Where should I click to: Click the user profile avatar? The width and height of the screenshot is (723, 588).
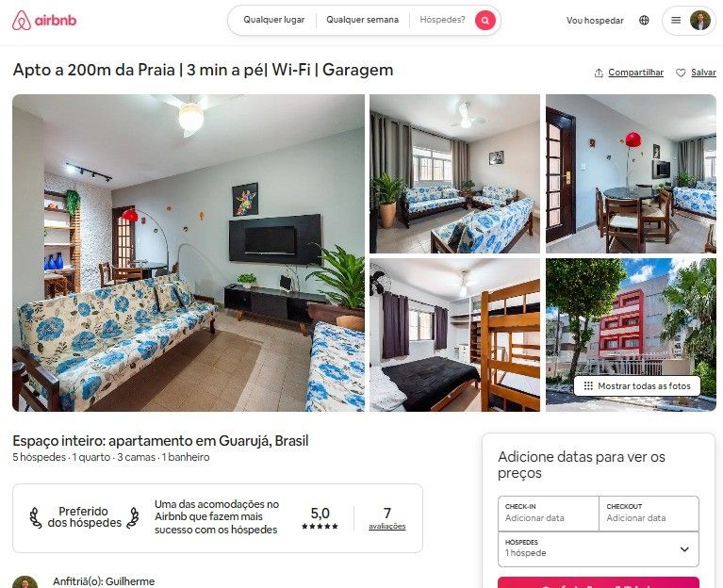point(700,21)
